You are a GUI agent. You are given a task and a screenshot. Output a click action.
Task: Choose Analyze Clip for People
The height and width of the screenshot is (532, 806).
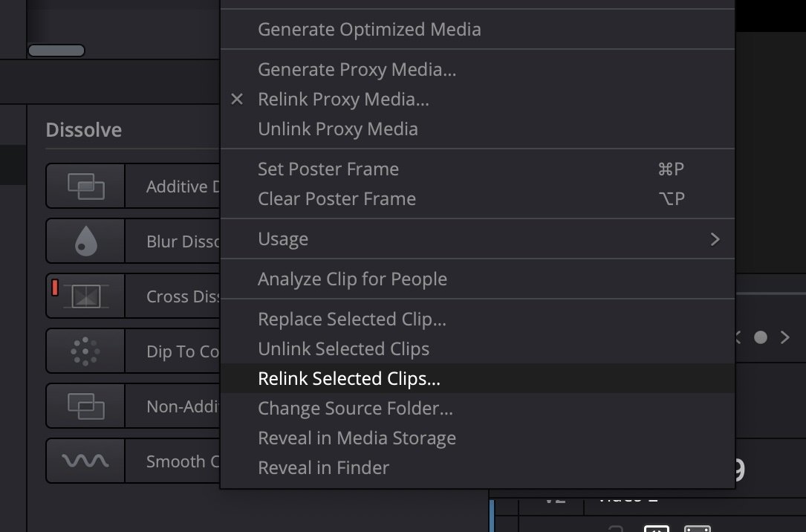[352, 279]
